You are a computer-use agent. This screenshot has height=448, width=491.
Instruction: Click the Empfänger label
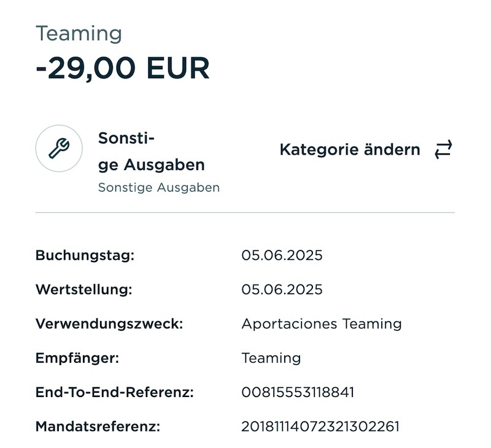click(x=77, y=358)
